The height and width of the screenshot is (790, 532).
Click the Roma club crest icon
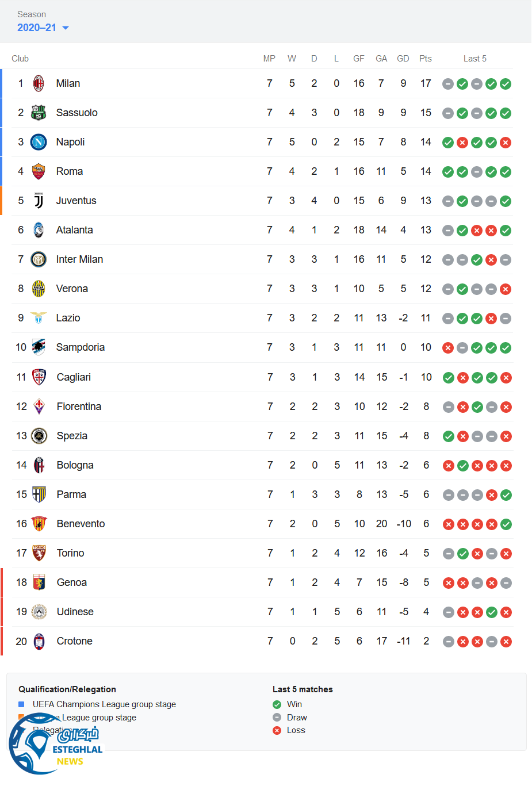[x=39, y=171]
